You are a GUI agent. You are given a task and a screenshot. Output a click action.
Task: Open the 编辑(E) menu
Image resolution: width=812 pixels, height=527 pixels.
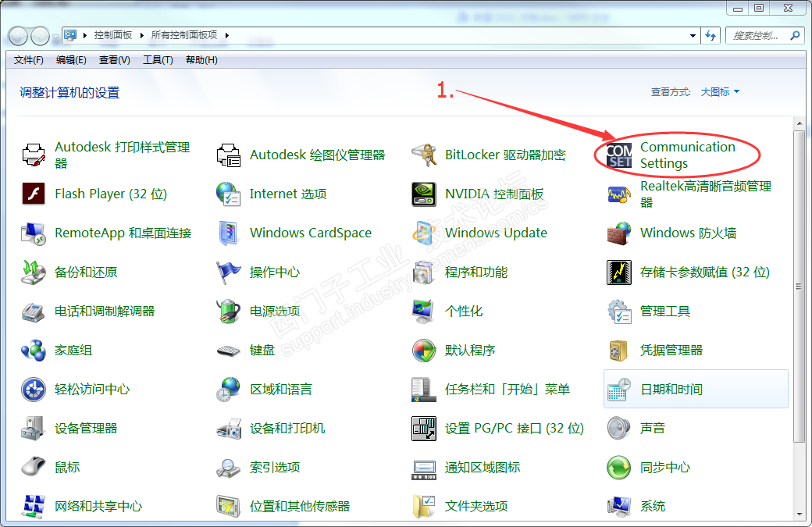click(x=72, y=60)
